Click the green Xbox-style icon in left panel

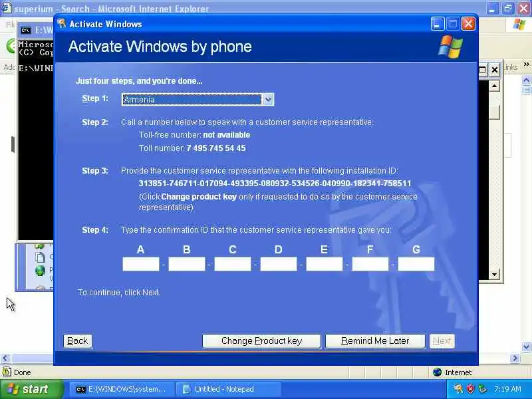(41, 271)
